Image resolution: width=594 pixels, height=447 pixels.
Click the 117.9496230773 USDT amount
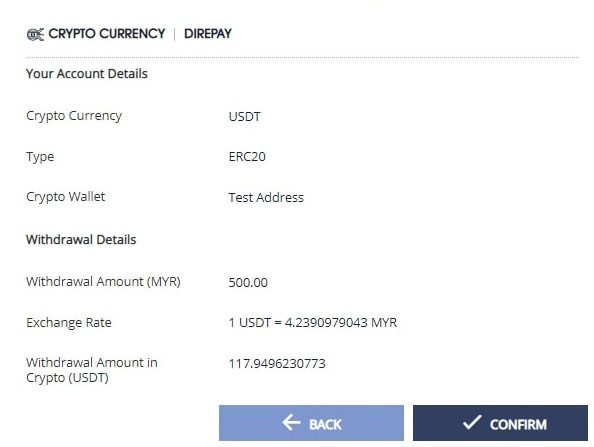[277, 363]
